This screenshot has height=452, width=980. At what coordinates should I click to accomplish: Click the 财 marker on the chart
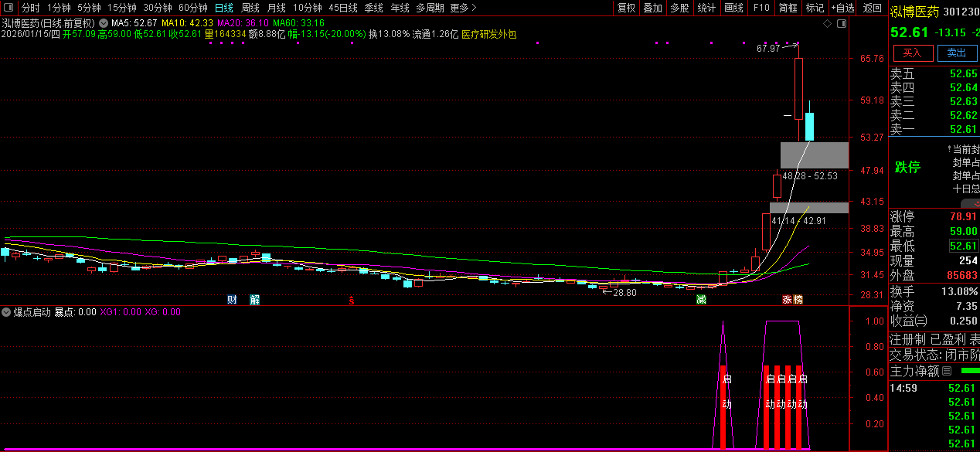click(232, 299)
